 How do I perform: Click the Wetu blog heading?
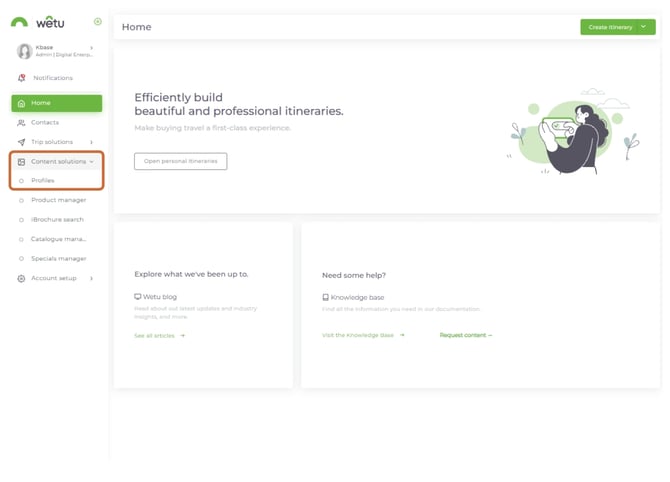pyautogui.click(x=160, y=297)
